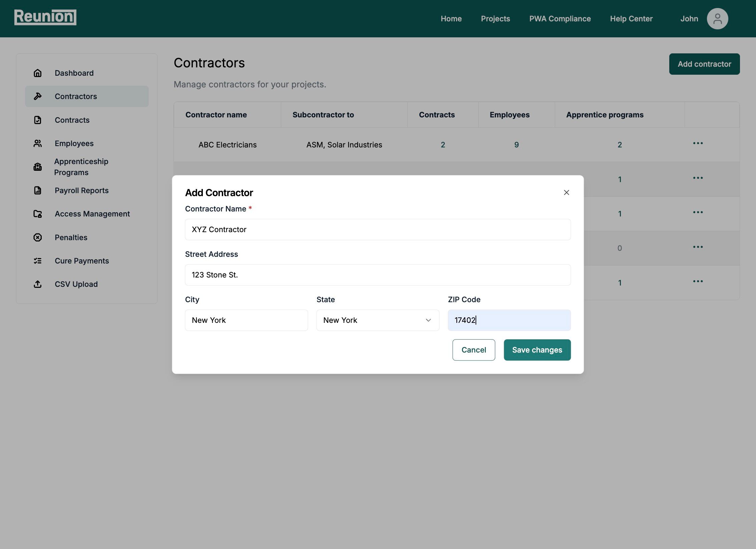Select Cure Payments in the sidebar
756x549 pixels.
click(x=87, y=261)
